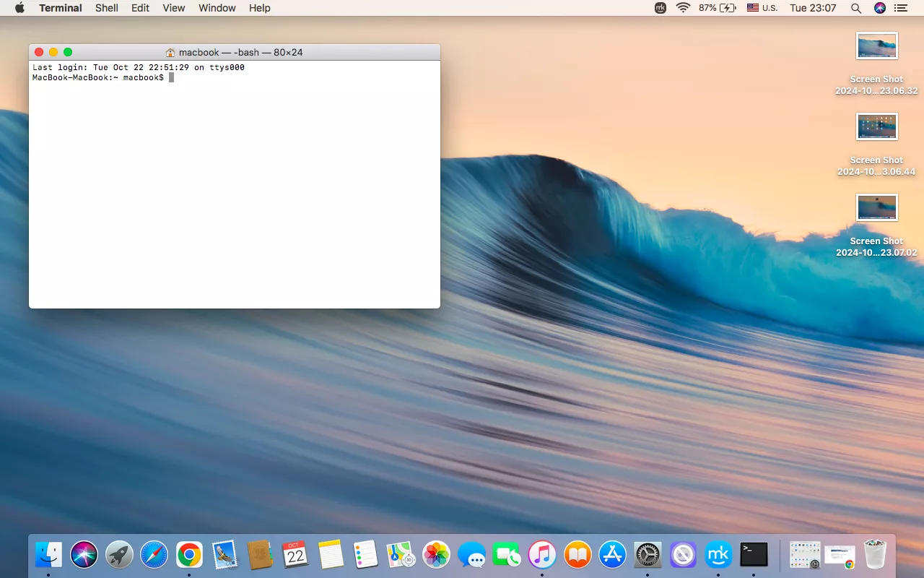Viewport: 924px width, 578px height.
Task: Launch Google Chrome from the dock
Action: (189, 555)
